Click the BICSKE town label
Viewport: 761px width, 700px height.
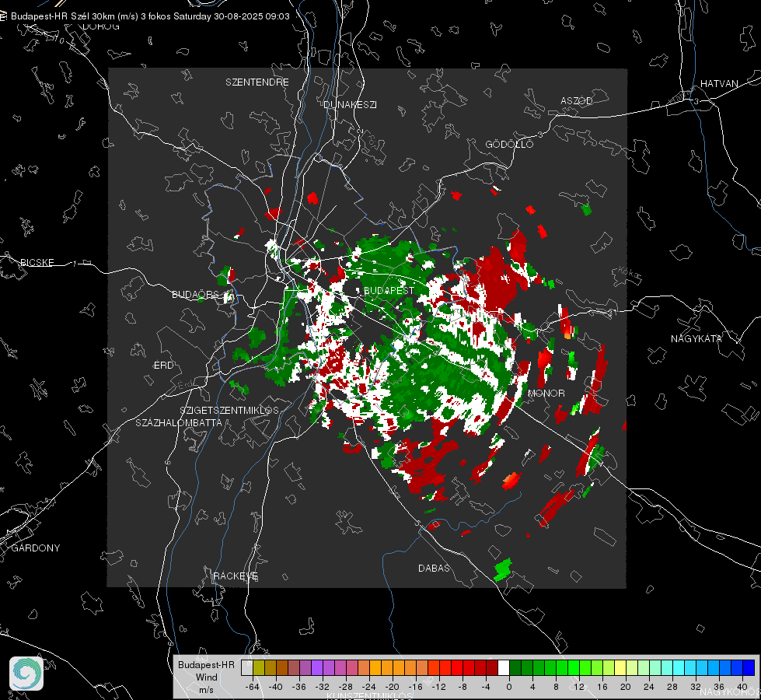coord(37,263)
